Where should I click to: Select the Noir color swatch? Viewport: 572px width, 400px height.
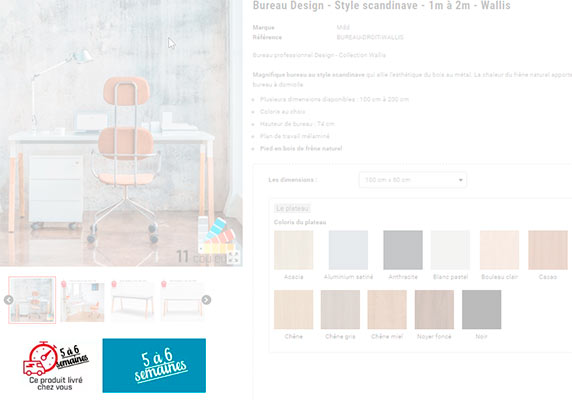(482, 310)
